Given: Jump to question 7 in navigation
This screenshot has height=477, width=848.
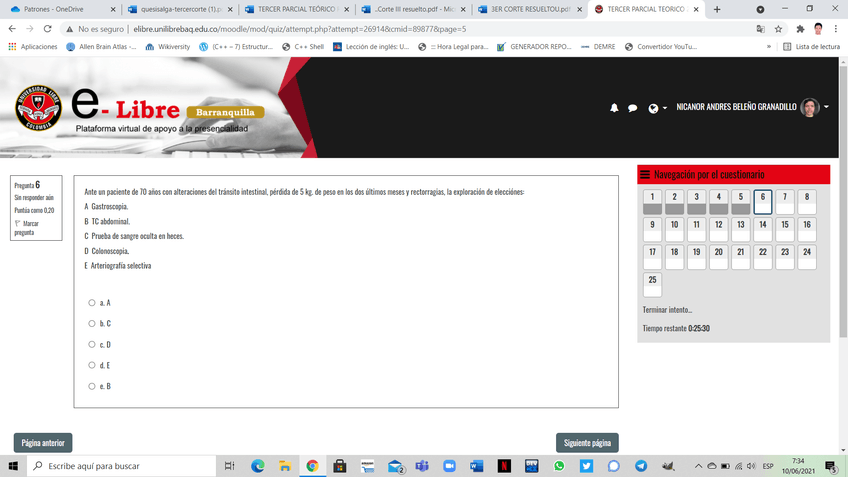Looking at the screenshot, I should [785, 202].
